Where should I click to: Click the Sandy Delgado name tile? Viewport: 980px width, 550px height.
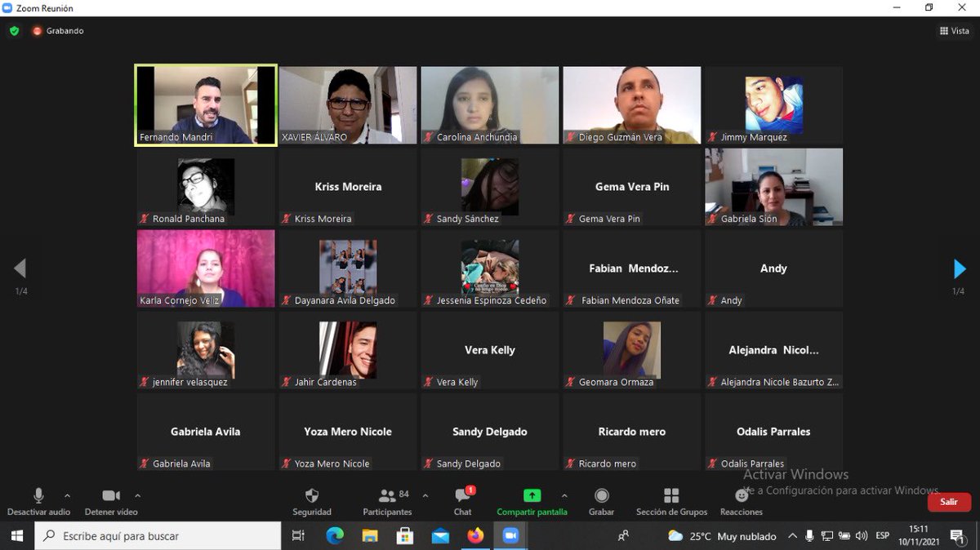tap(490, 432)
